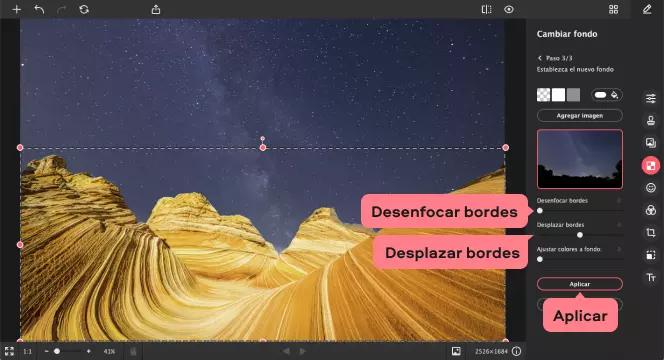Go back using Paso 3/3 chevron
The height and width of the screenshot is (360, 664).
[x=540, y=58]
